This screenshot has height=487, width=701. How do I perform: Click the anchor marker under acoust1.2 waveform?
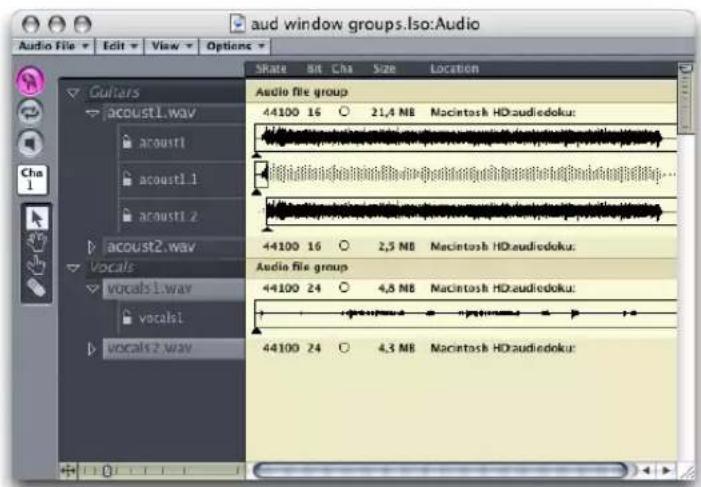[x=267, y=229]
